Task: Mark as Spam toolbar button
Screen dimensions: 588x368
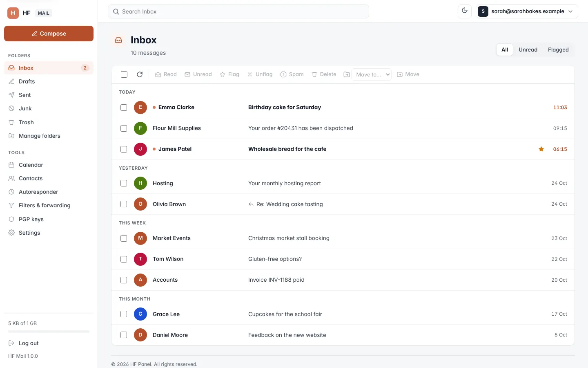Action: 292,74
